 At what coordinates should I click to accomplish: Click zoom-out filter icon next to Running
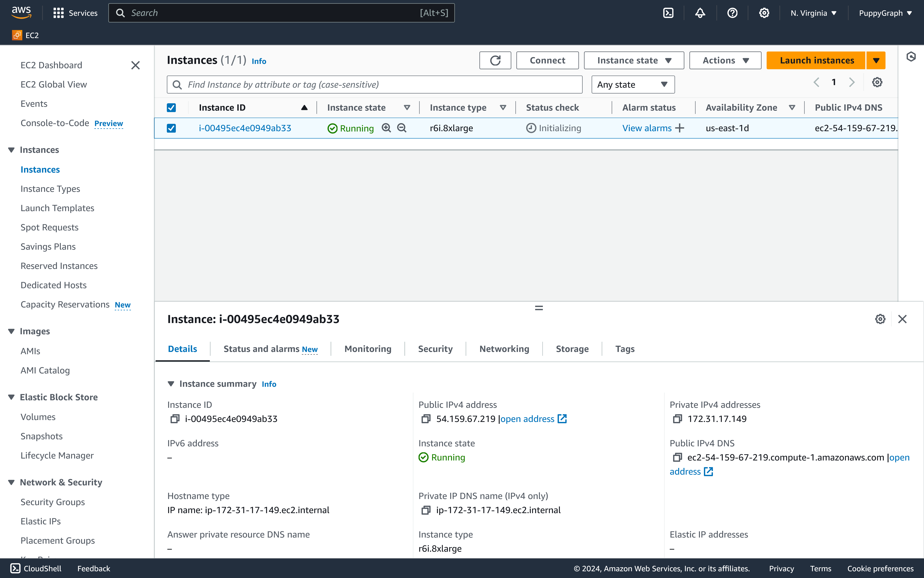(402, 128)
